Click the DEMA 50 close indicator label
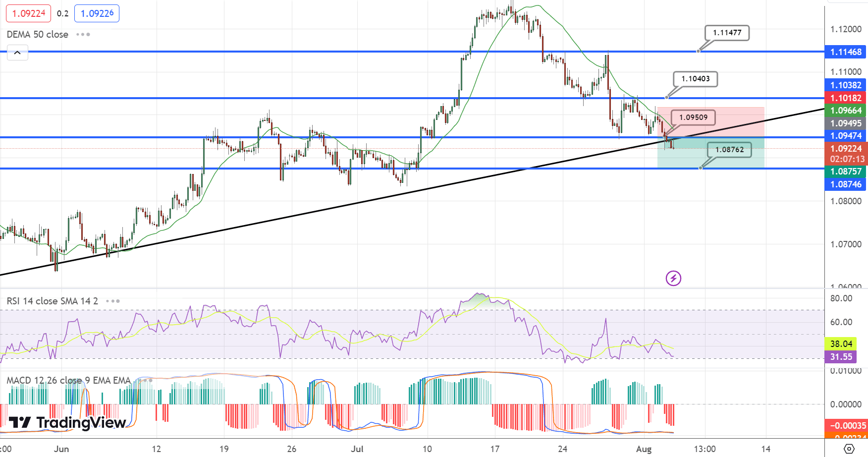The width and height of the screenshot is (868, 457). tap(38, 34)
